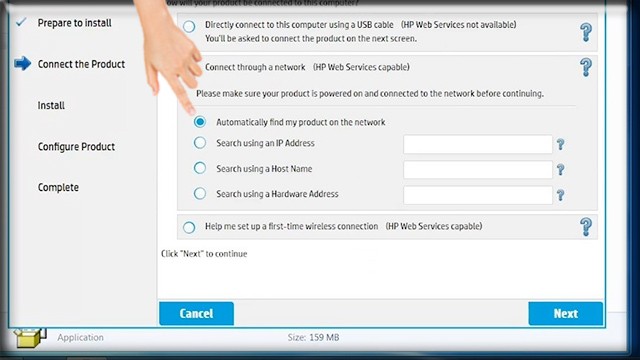This screenshot has width=640, height=360.
Task: Click the yellow box Application icon
Action: [x=29, y=338]
